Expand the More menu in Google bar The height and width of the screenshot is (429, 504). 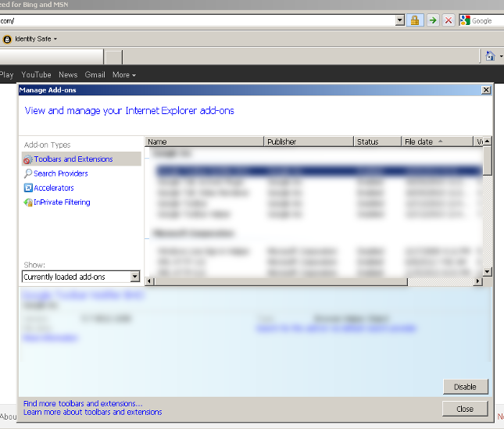123,75
